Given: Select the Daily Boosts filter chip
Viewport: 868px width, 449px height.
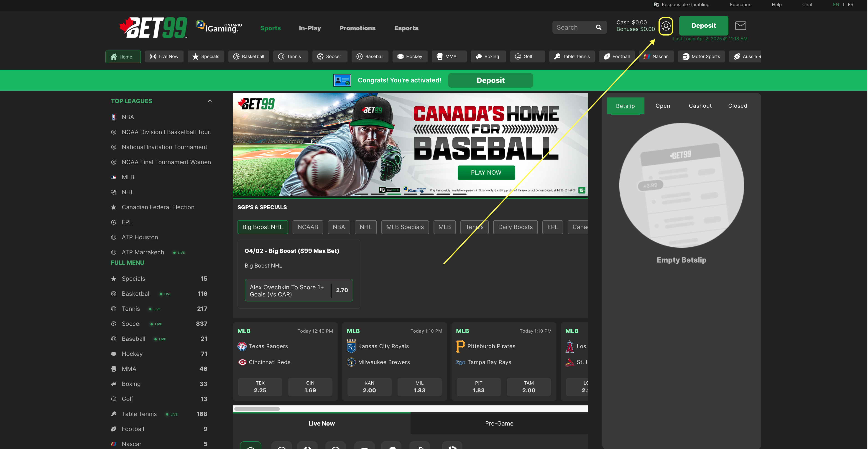Looking at the screenshot, I should tap(515, 227).
